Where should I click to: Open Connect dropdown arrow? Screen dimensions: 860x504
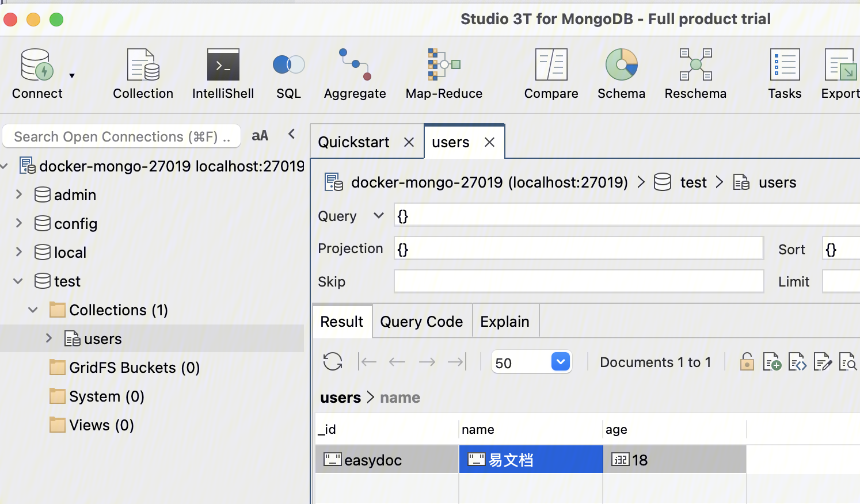click(x=72, y=75)
